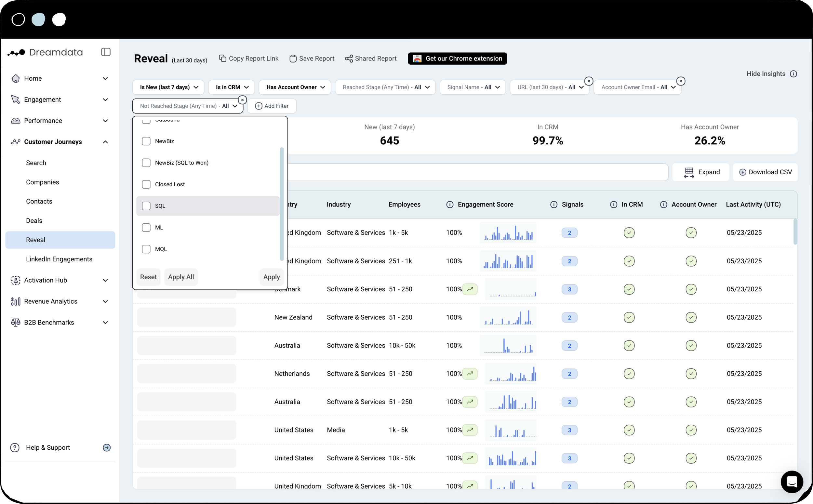The image size is (813, 504).
Task: Click the Add Filter plus icon
Action: [x=259, y=106]
